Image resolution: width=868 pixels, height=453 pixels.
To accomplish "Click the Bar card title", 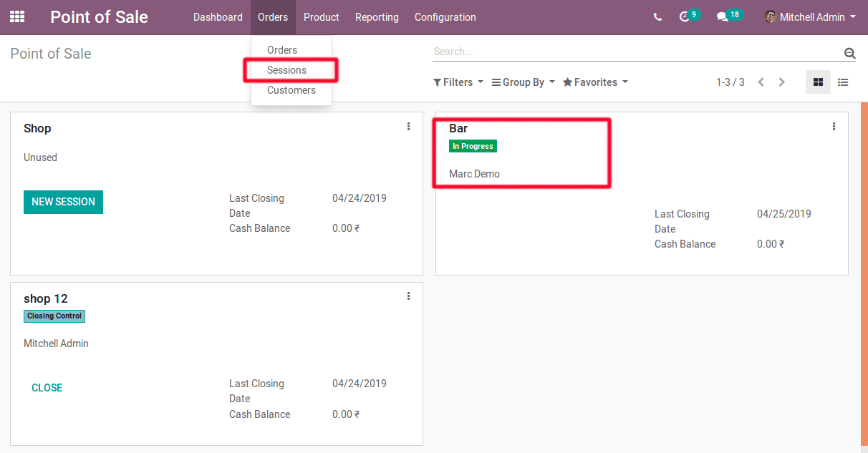I will click(x=458, y=128).
